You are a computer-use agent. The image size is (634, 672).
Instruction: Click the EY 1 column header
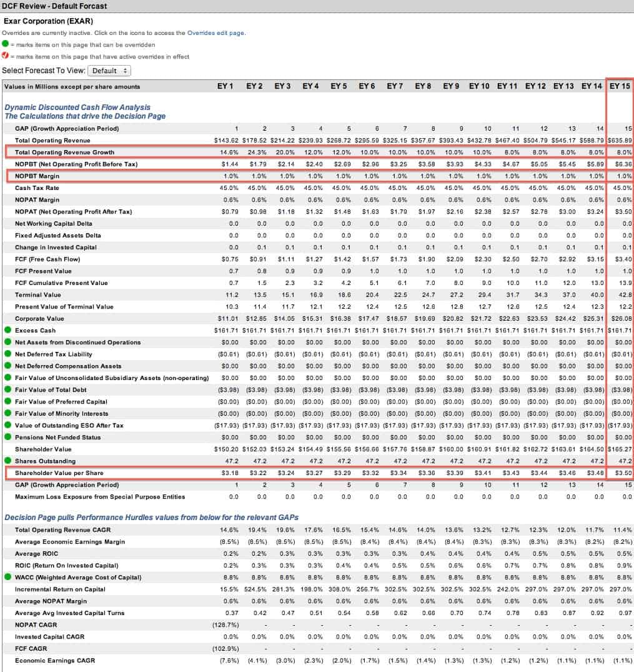(225, 86)
